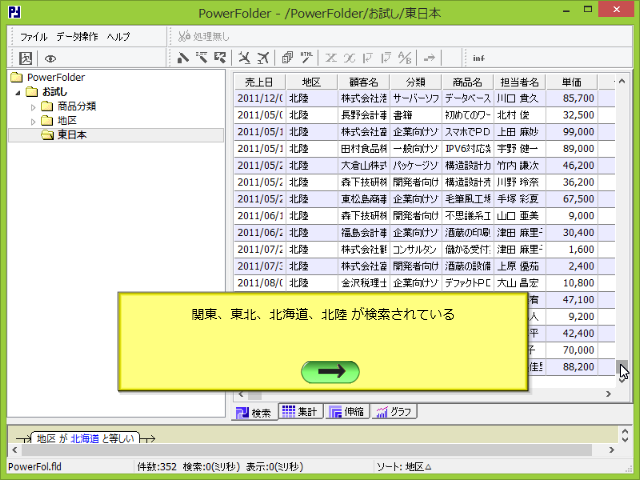Click the cell 川口 貴久
640x480 pixels.
pos(520,98)
